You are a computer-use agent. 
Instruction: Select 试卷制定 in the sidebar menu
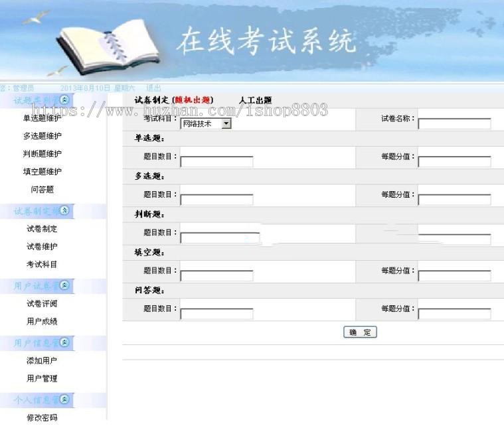[x=42, y=229]
